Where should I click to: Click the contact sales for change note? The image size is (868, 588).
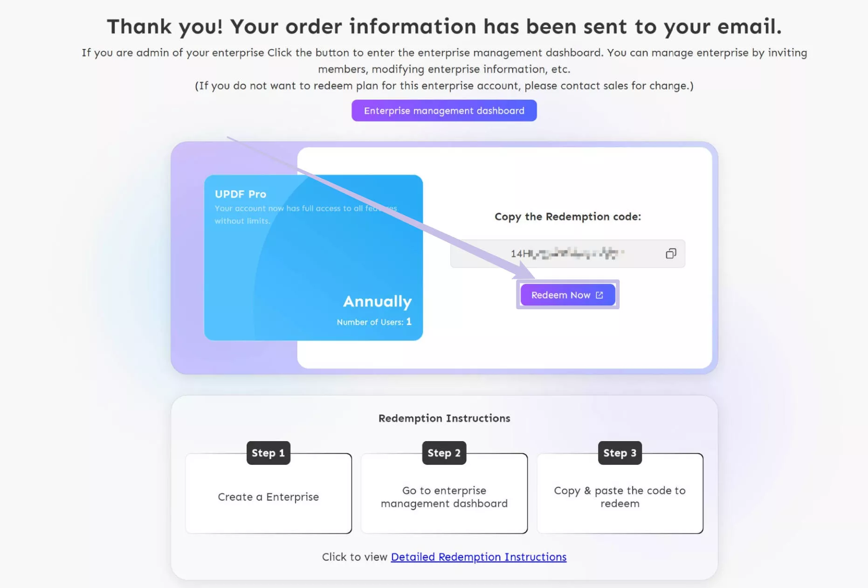tap(444, 86)
